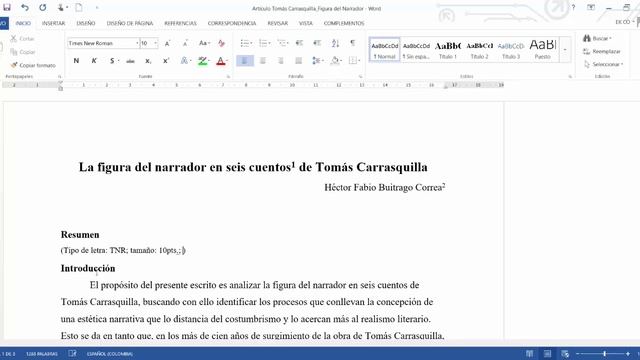Apply the Título 1 style
This screenshot has height=360, width=640.
click(448, 50)
